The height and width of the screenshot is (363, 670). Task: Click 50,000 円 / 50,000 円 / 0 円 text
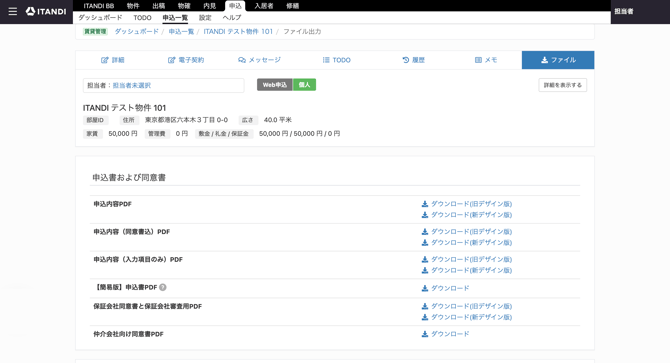pyautogui.click(x=300, y=134)
